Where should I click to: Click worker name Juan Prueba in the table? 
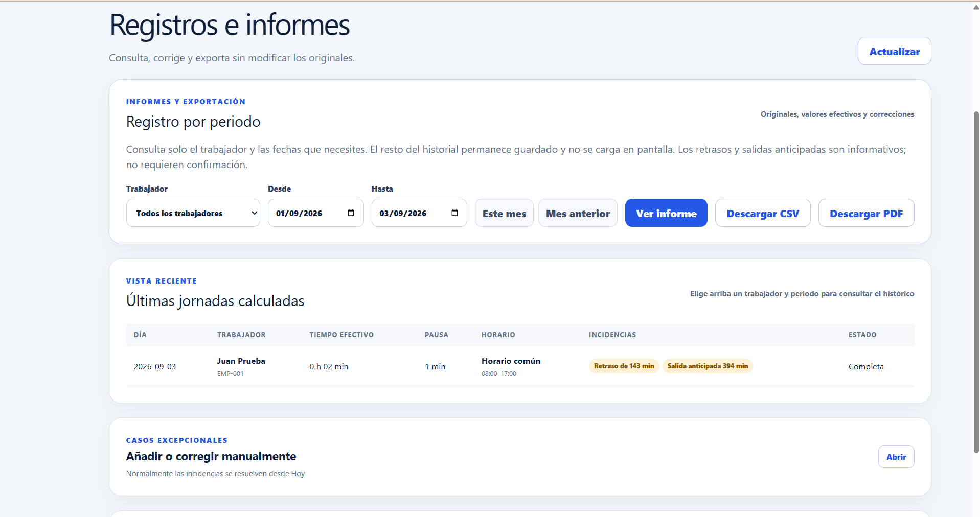pos(241,361)
